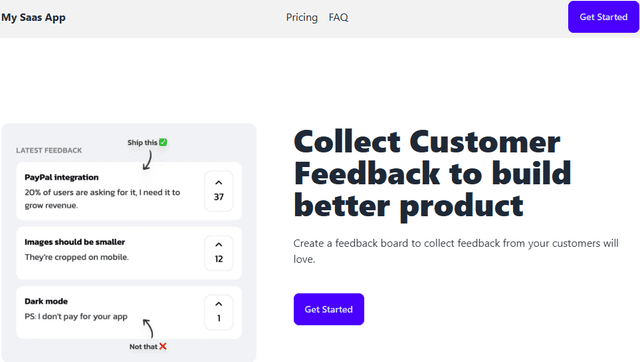Viewport: 640px width, 362px height.
Task: Select the Images should be smaller title
Action: pos(75,242)
